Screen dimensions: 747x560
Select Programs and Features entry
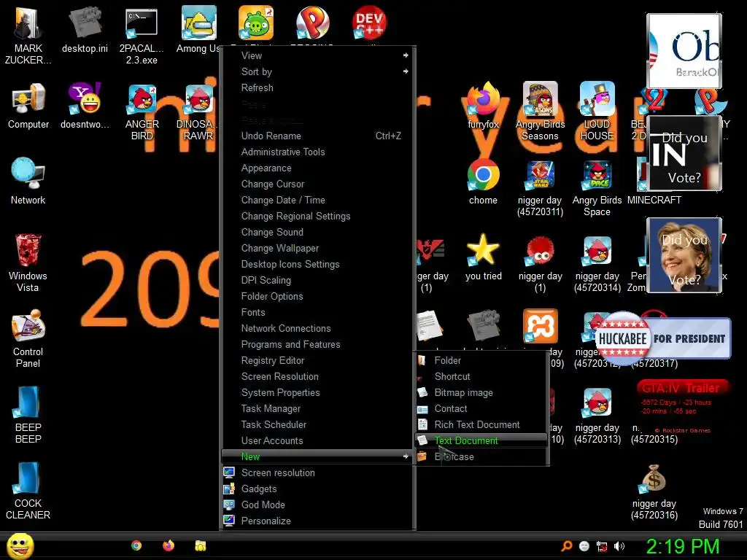point(317,344)
